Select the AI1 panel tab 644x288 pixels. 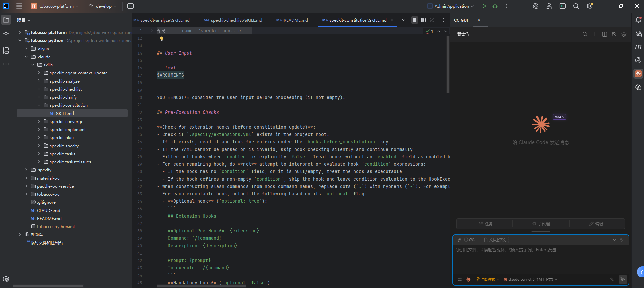click(x=481, y=20)
